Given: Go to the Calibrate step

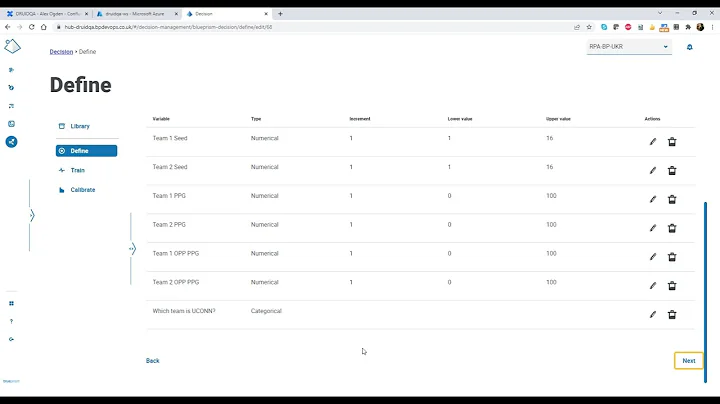Looking at the screenshot, I should tap(83, 190).
